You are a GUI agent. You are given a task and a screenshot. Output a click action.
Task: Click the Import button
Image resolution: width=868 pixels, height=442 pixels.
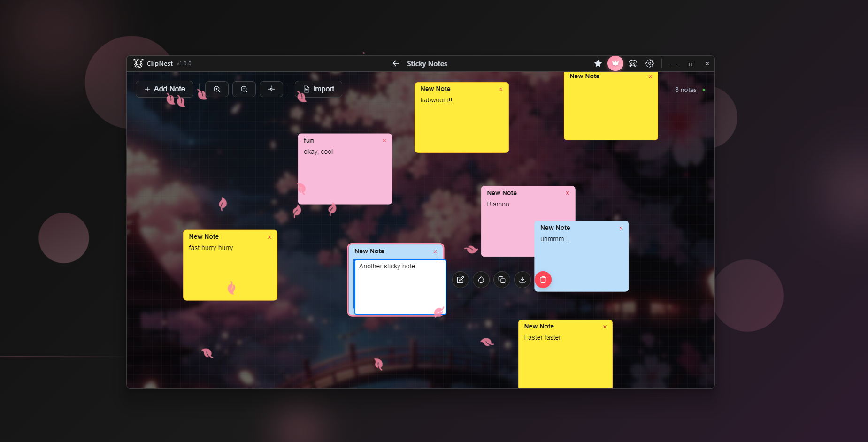point(318,89)
